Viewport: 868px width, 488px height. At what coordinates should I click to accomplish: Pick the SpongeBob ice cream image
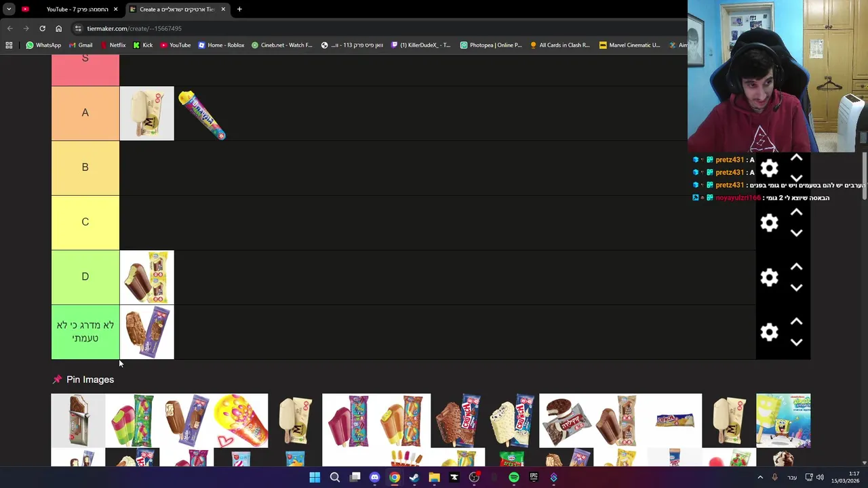pyautogui.click(x=783, y=420)
